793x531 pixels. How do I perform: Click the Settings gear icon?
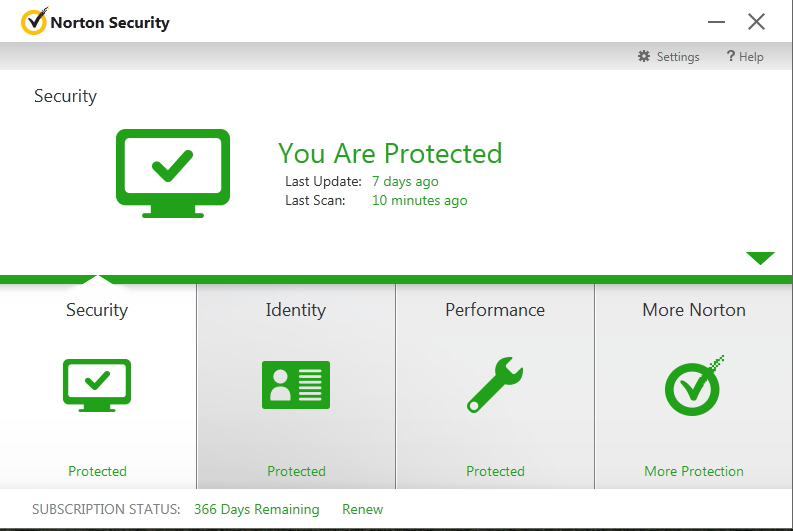click(x=644, y=57)
